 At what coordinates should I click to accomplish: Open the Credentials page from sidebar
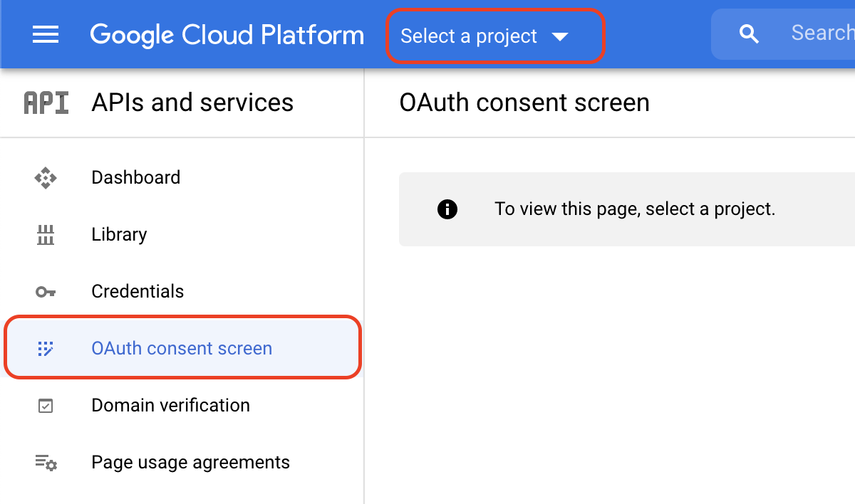tap(137, 291)
